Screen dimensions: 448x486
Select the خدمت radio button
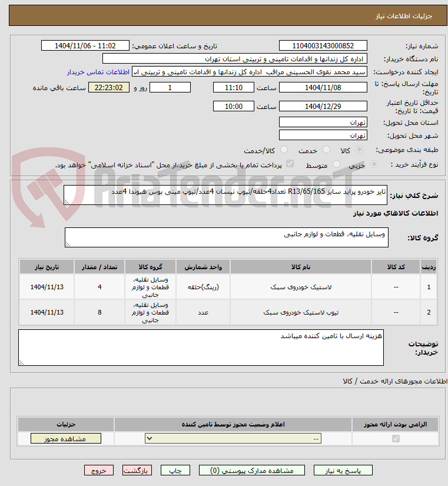click(x=326, y=150)
